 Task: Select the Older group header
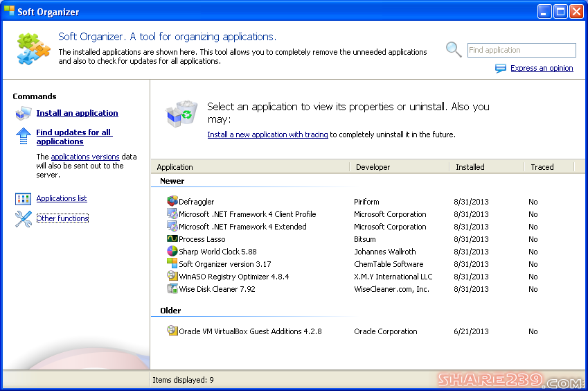click(x=170, y=311)
